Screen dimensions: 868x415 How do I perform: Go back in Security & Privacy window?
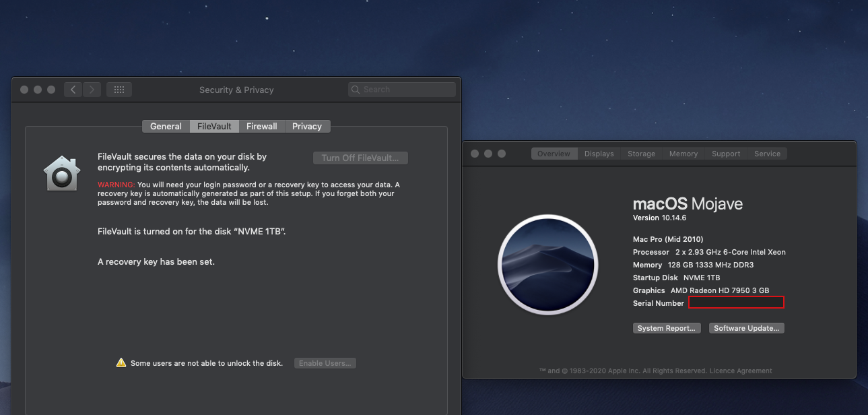pos(73,90)
